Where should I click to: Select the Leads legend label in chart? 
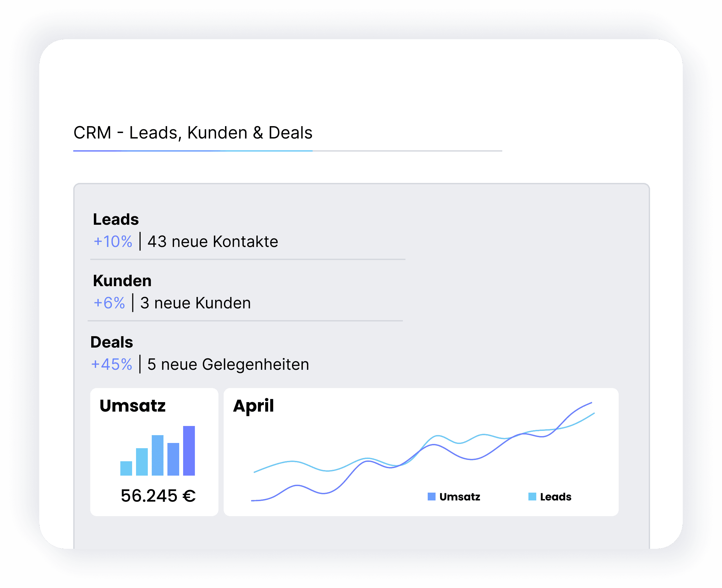[x=556, y=497]
